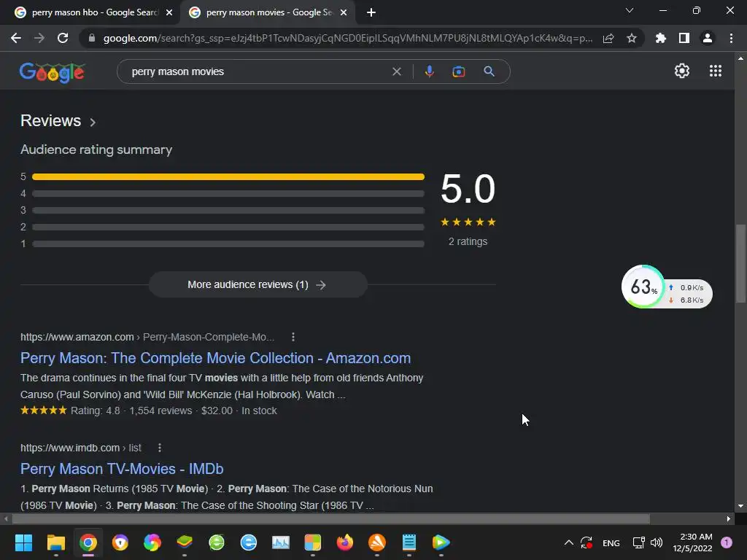The height and width of the screenshot is (560, 747).
Task: Open the Extensions puzzle icon
Action: [x=660, y=38]
